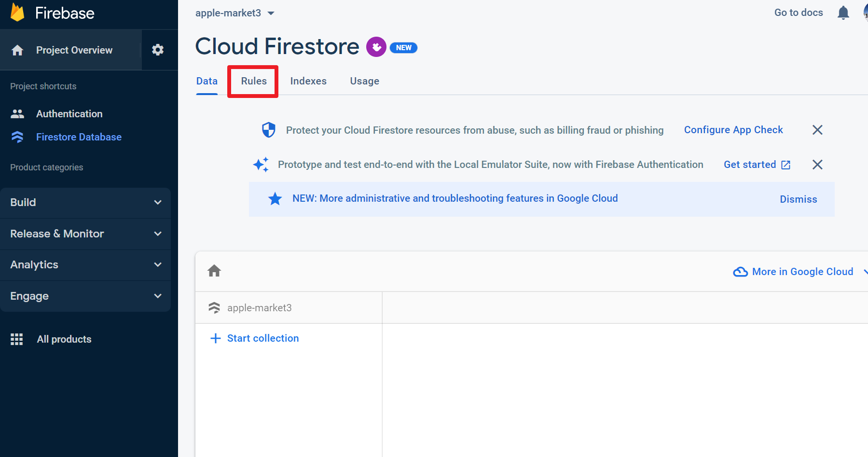Click Go to docs link

pyautogui.click(x=799, y=13)
